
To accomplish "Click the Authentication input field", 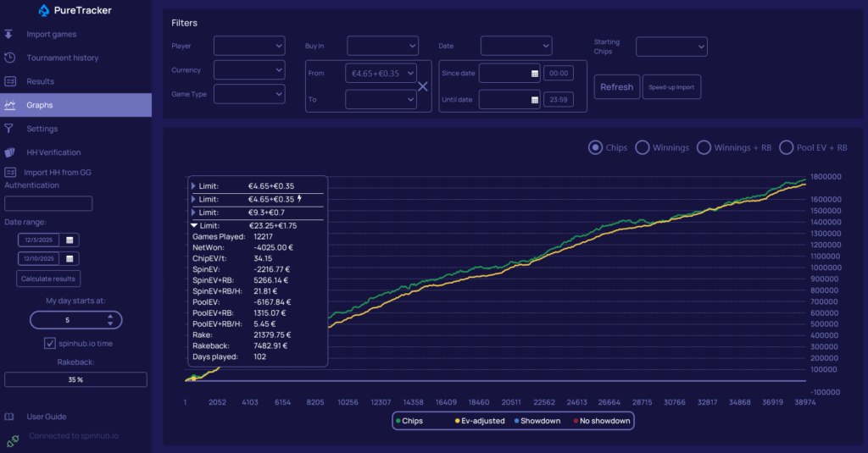I will 48,203.
